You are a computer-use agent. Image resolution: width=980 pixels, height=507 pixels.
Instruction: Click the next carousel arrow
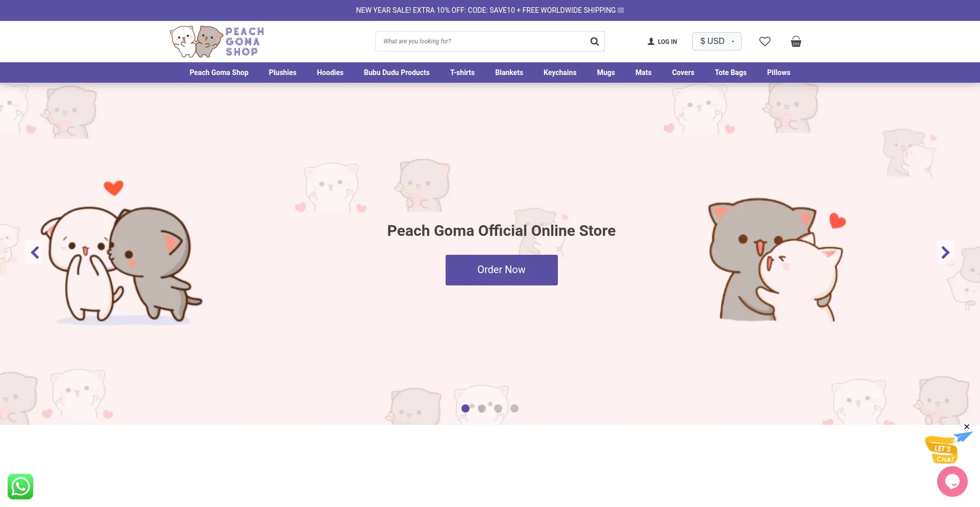click(x=945, y=252)
